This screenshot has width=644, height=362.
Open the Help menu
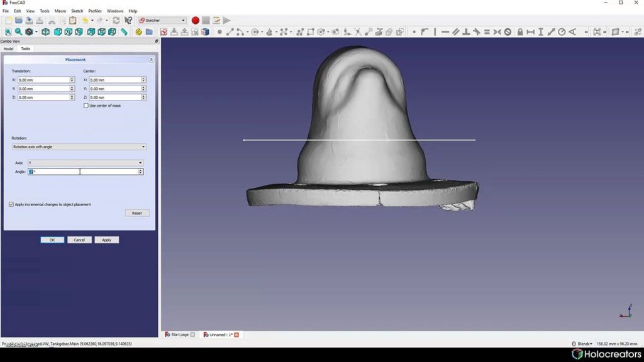tap(133, 11)
